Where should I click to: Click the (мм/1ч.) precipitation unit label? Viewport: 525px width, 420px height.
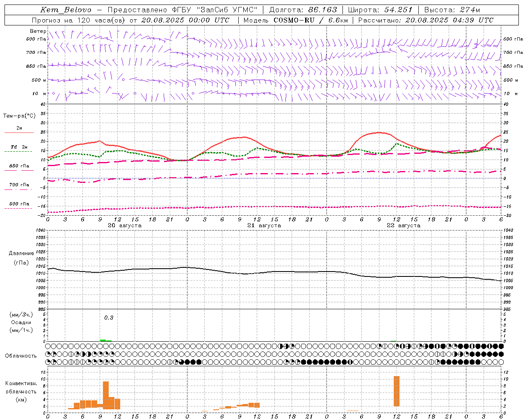pyautogui.click(x=21, y=330)
